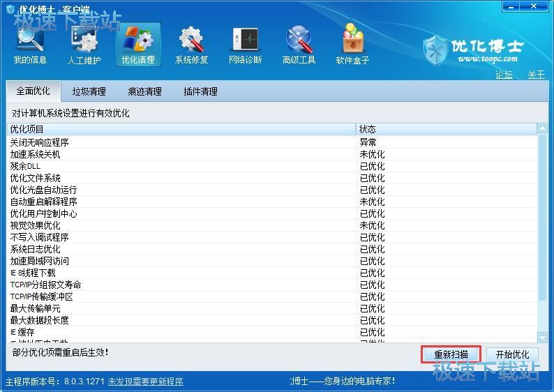Click the 优化博士 shield logo
Screen dimensions: 554x392
[435, 50]
